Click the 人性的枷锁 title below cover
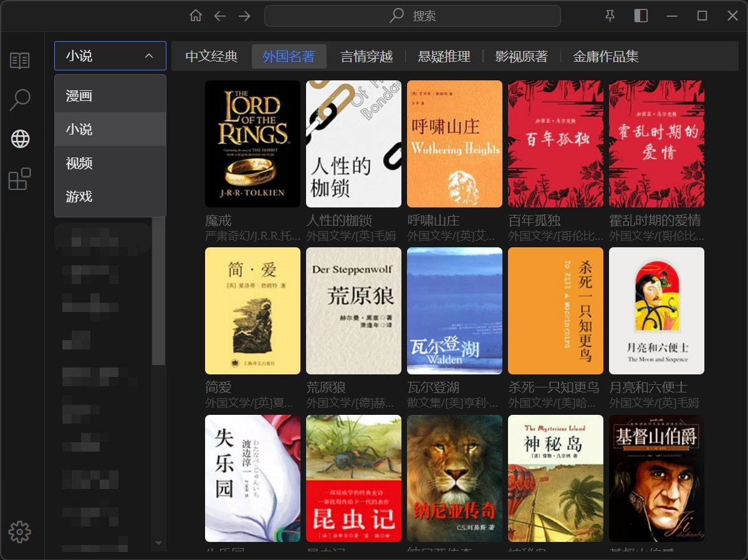 pyautogui.click(x=339, y=221)
